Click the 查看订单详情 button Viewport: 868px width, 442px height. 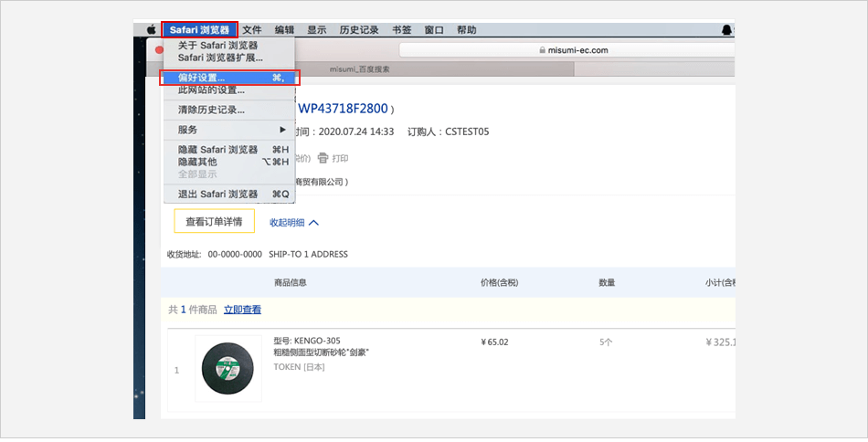tap(214, 221)
